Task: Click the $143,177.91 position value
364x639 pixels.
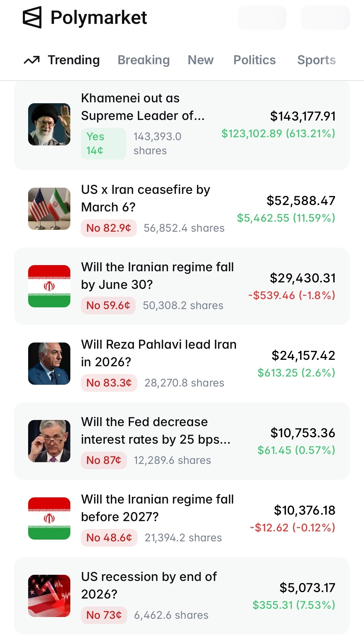Action: pyautogui.click(x=303, y=116)
